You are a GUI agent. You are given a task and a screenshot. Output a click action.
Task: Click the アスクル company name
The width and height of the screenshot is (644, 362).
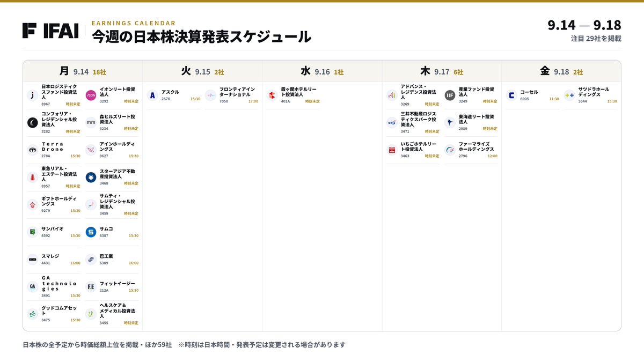[170, 92]
